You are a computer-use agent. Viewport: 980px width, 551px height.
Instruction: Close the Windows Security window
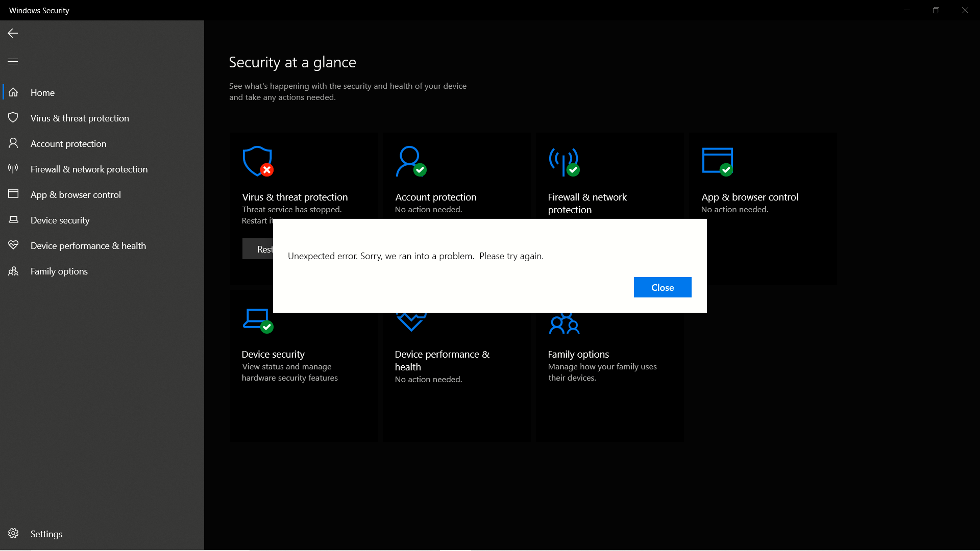[965, 10]
